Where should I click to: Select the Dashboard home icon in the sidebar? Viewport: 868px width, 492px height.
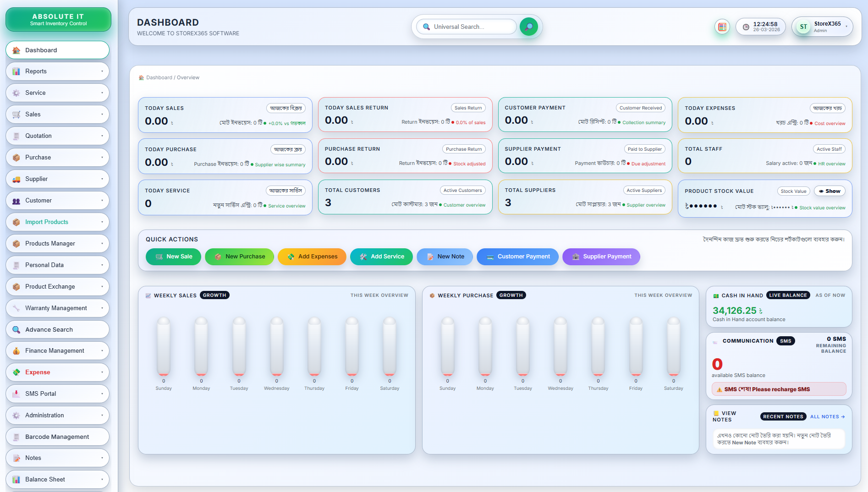pos(16,50)
